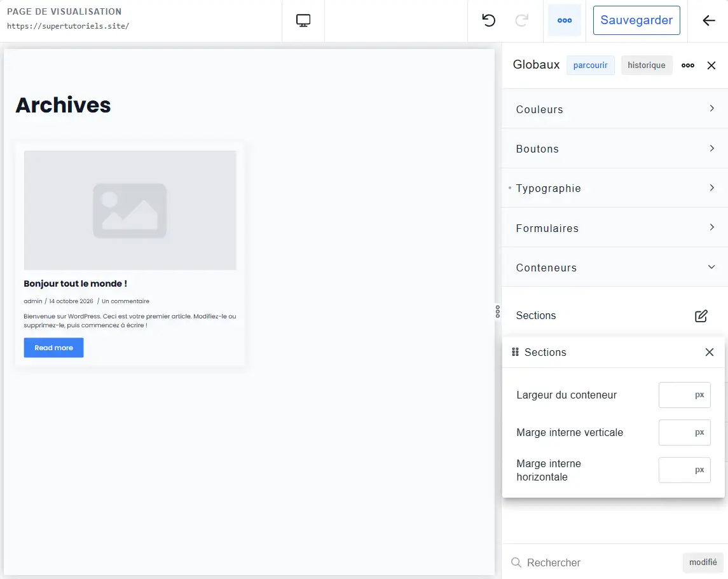Screen dimensions: 728x579
Task: Focus the Marge interne horizontale field
Action: tap(684, 470)
